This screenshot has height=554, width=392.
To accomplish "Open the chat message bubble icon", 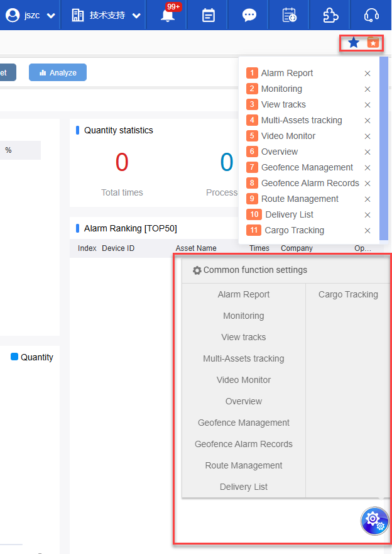I will (x=249, y=16).
